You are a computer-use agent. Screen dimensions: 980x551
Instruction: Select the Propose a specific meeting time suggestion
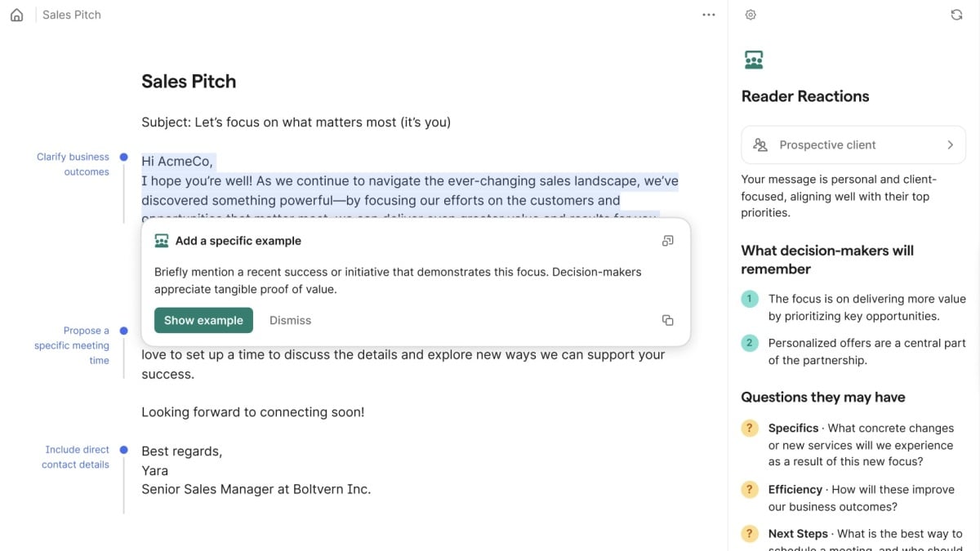pos(72,345)
